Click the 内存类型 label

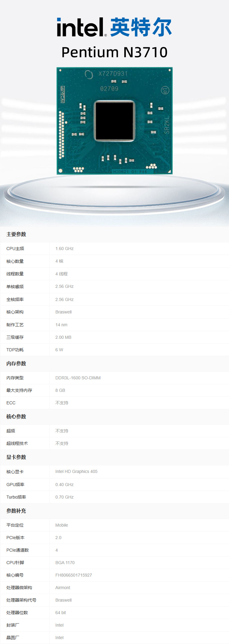coord(15,378)
